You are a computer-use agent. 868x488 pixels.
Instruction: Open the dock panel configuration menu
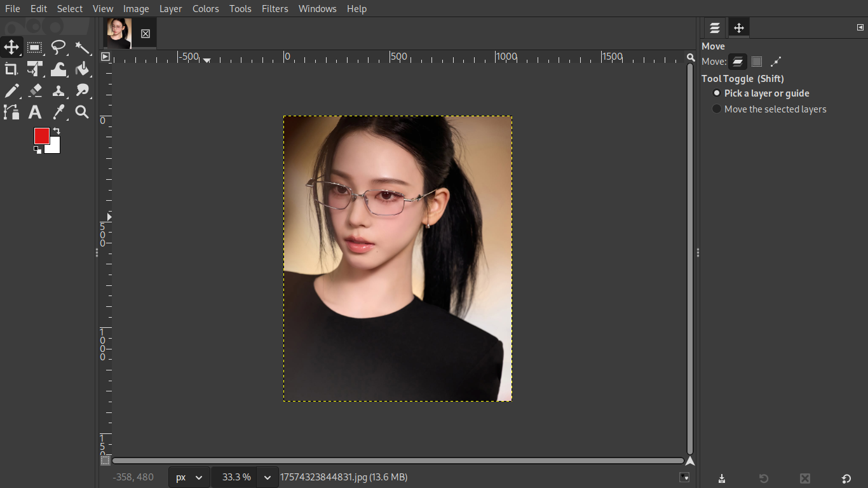tap(860, 27)
